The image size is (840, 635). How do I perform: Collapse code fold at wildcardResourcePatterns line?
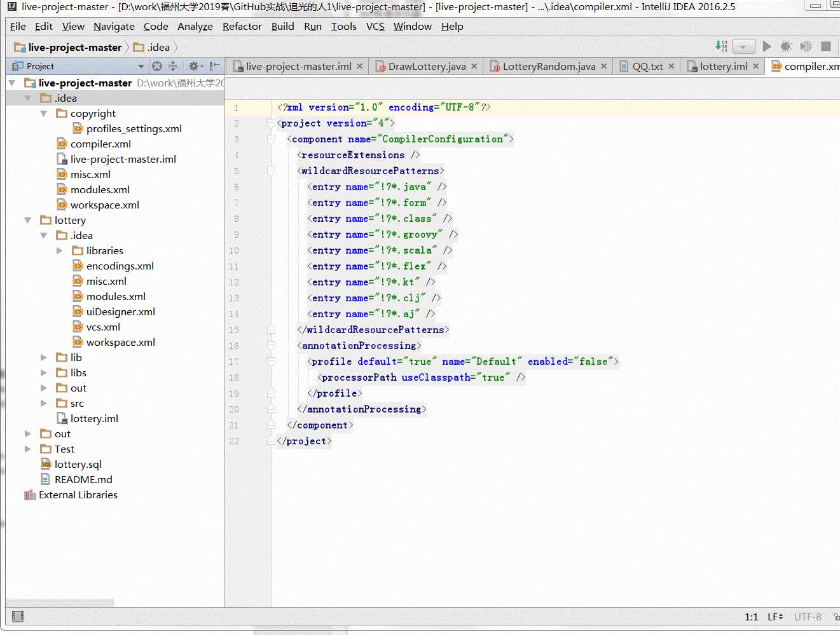272,171
